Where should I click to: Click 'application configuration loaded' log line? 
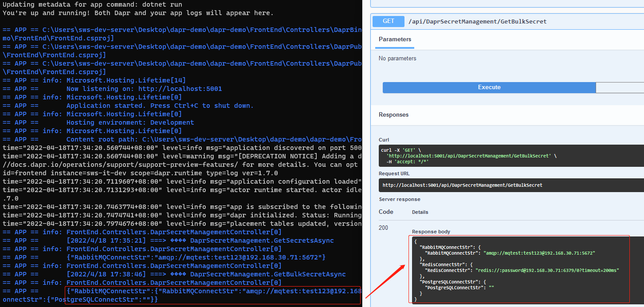182,181
